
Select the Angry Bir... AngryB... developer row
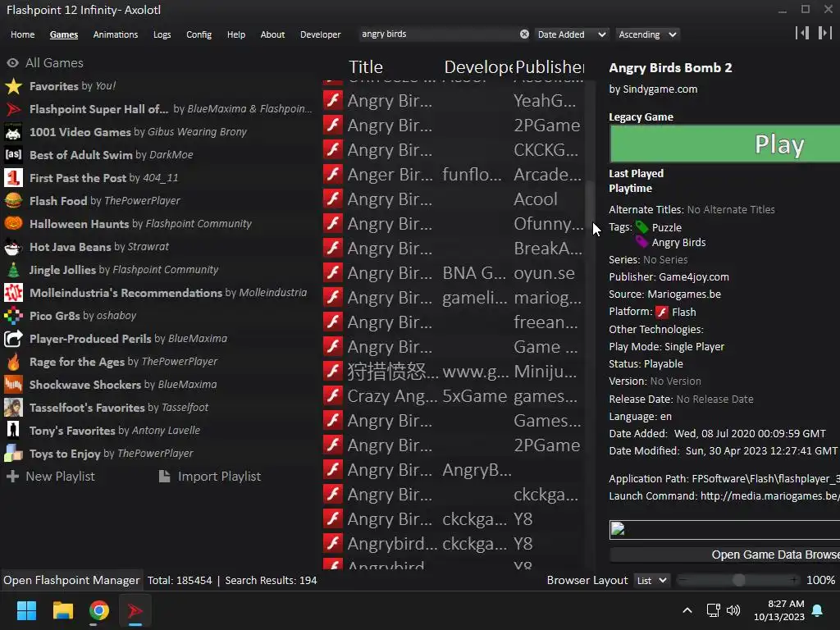pyautogui.click(x=453, y=470)
